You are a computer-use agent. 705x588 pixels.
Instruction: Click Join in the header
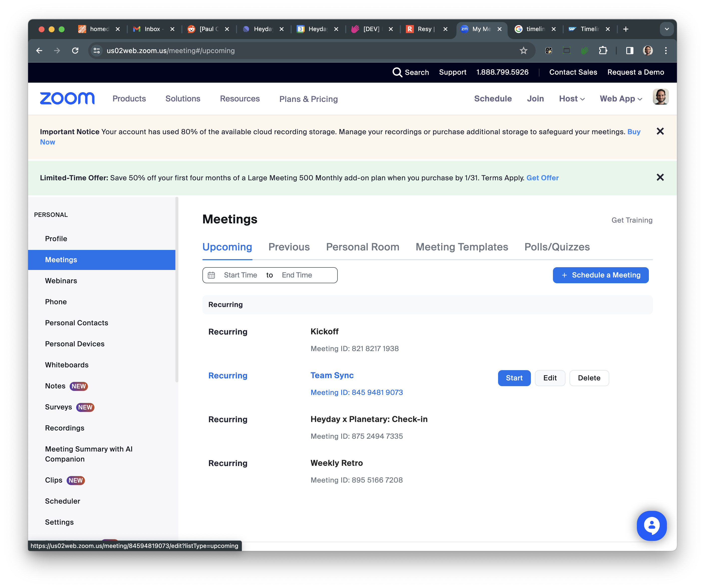[535, 99]
